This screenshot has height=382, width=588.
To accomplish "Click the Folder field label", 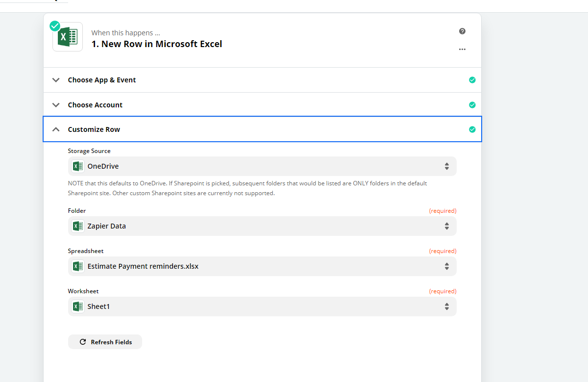I will [77, 211].
